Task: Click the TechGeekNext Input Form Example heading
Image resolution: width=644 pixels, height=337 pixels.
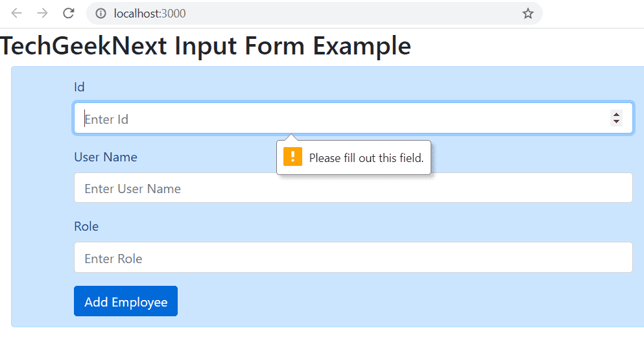Action: click(206, 45)
